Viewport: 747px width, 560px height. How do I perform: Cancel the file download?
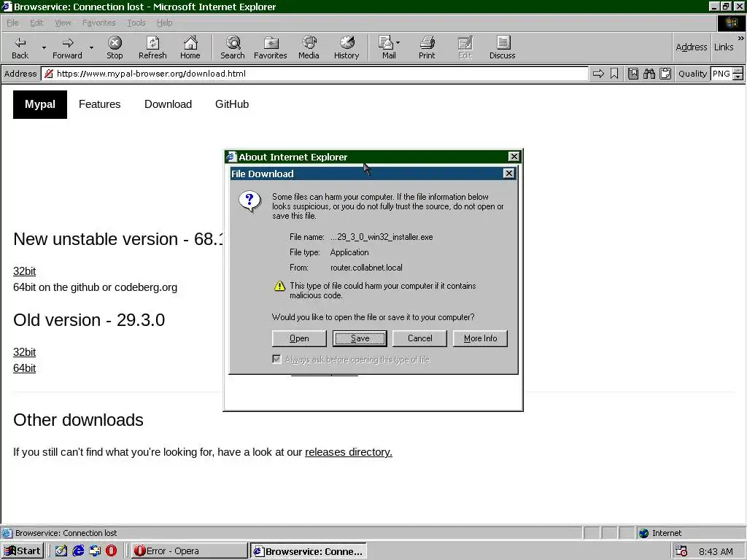(419, 338)
